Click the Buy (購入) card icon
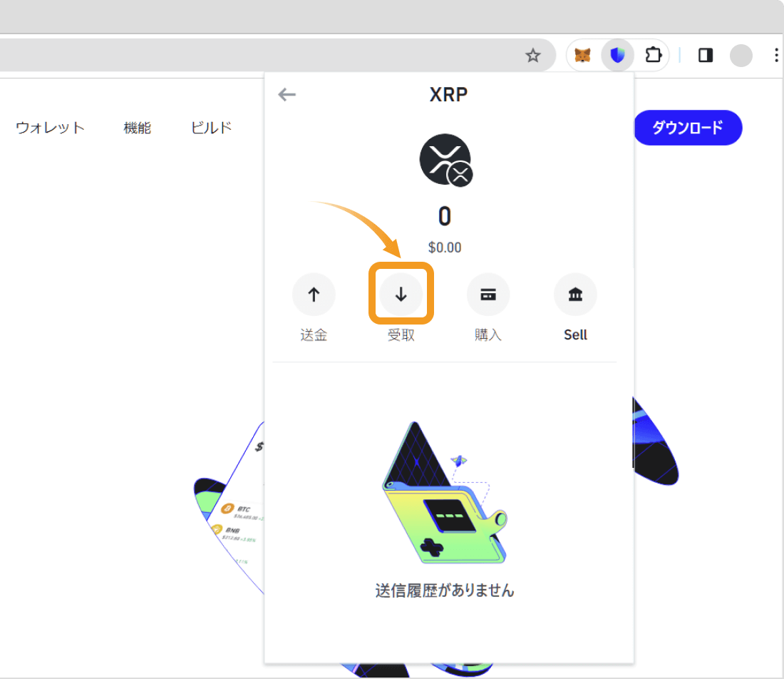Image resolution: width=784 pixels, height=679 pixels. pos(488,295)
